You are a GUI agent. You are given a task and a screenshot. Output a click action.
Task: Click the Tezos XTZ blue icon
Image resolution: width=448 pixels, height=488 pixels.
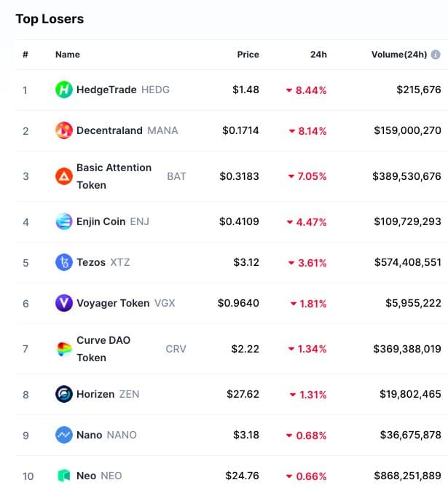coord(64,262)
